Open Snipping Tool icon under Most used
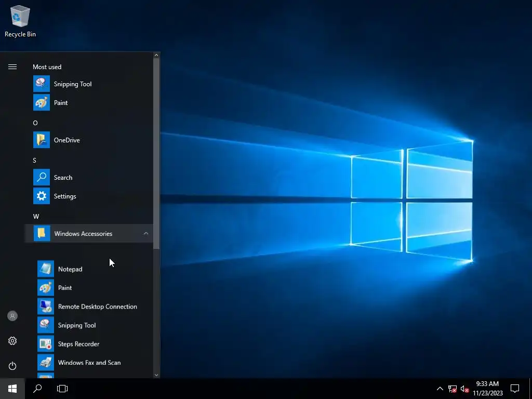Image resolution: width=532 pixels, height=399 pixels. coord(42,84)
